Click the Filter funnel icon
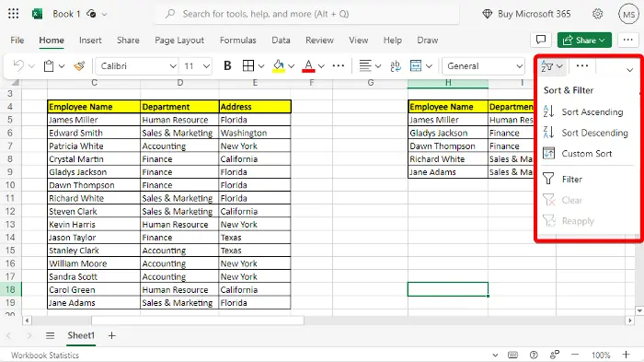This screenshot has width=644, height=362. coord(548,179)
